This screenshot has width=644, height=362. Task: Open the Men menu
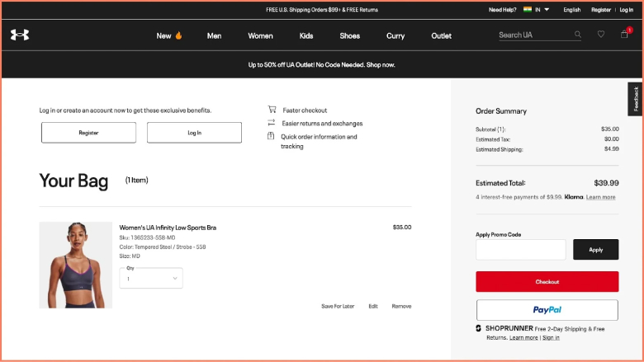(x=214, y=36)
